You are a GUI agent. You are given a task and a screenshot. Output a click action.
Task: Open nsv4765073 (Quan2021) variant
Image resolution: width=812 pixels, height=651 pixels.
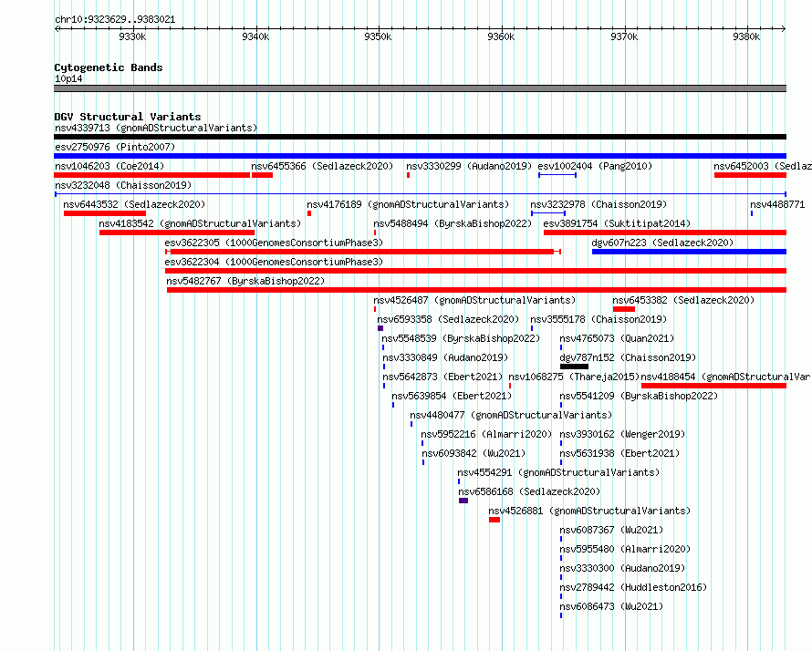pos(617,338)
